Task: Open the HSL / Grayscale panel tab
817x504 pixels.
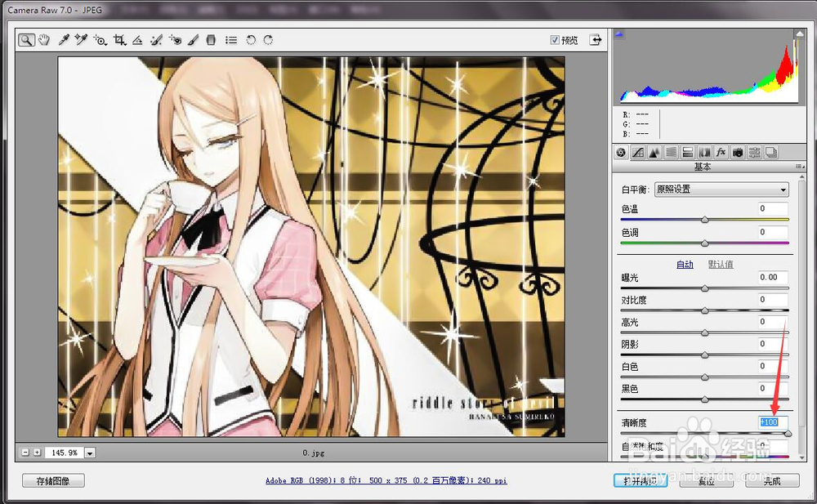Action: (671, 152)
